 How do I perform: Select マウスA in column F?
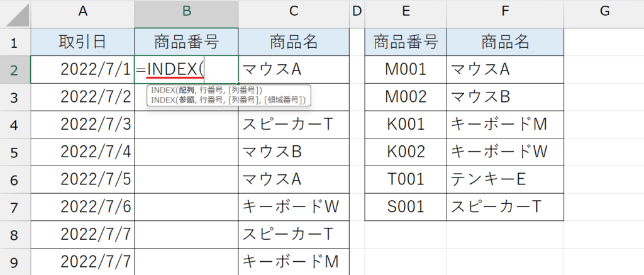point(505,70)
